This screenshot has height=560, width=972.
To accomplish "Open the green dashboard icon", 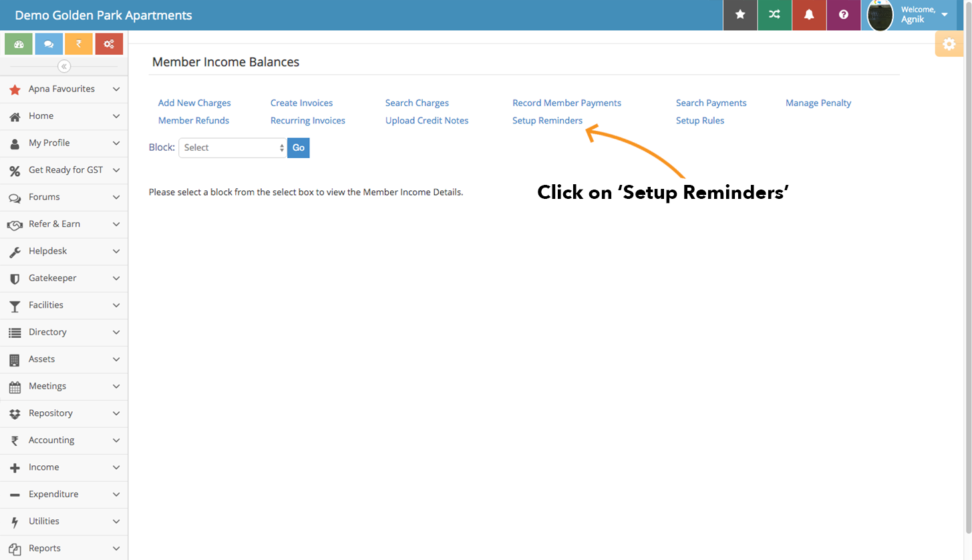I will coord(18,43).
